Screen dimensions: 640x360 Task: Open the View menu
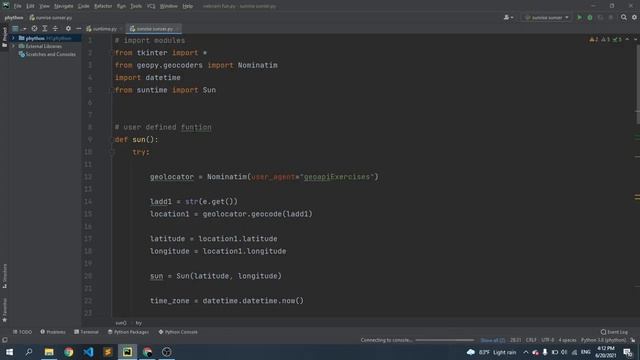point(44,6)
